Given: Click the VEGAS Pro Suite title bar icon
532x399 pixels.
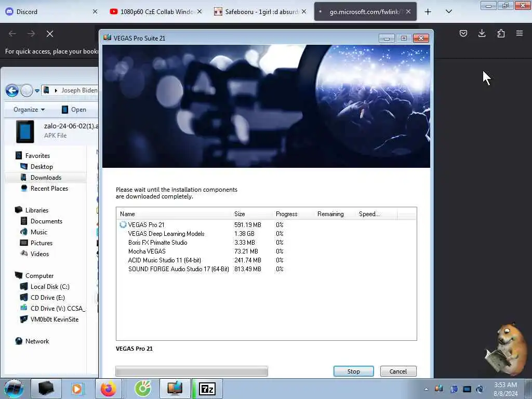Looking at the screenshot, I should 107,37.
